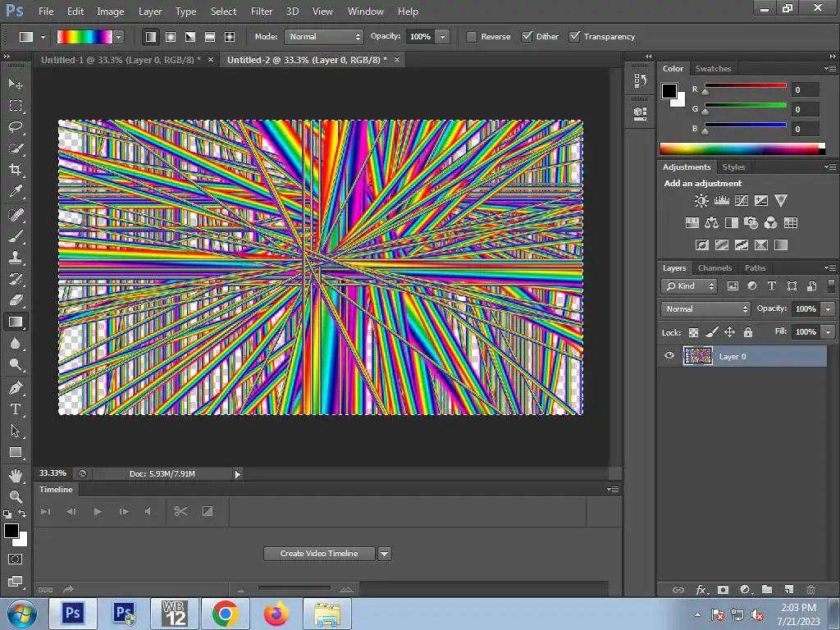Select the Gradient tool in toolbox

pos(16,322)
